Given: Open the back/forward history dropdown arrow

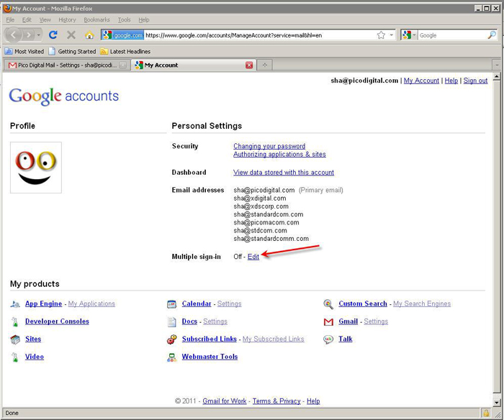Looking at the screenshot, I should pyautogui.click(x=39, y=35).
